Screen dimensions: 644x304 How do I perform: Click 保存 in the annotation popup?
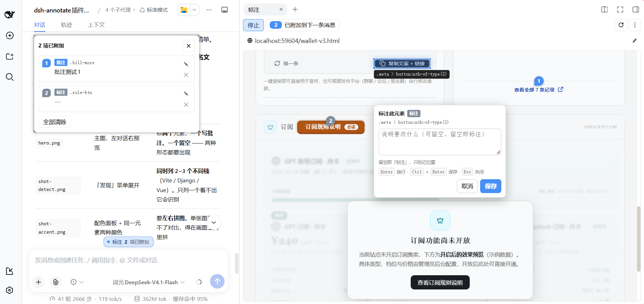(491, 186)
